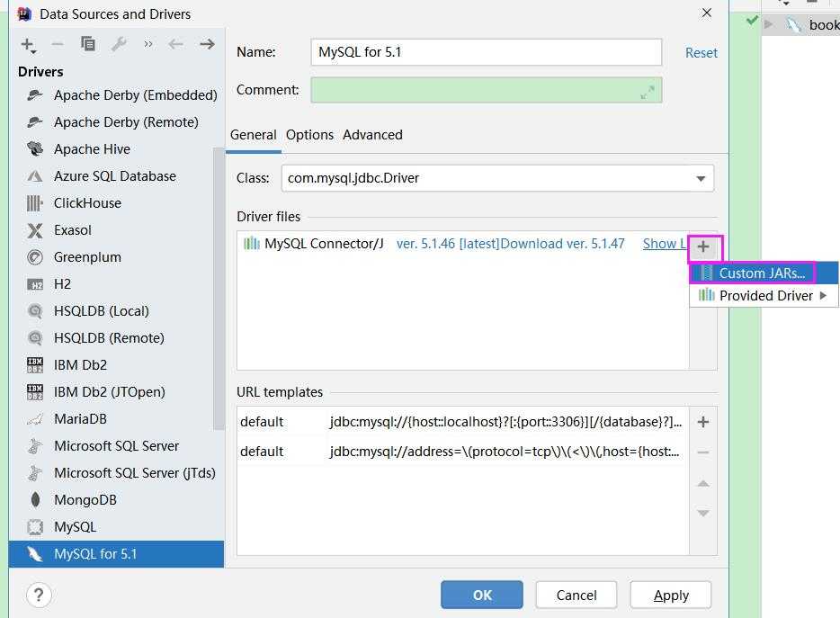
Task: Select the MySQL for 5.1 driver
Action: click(116, 553)
